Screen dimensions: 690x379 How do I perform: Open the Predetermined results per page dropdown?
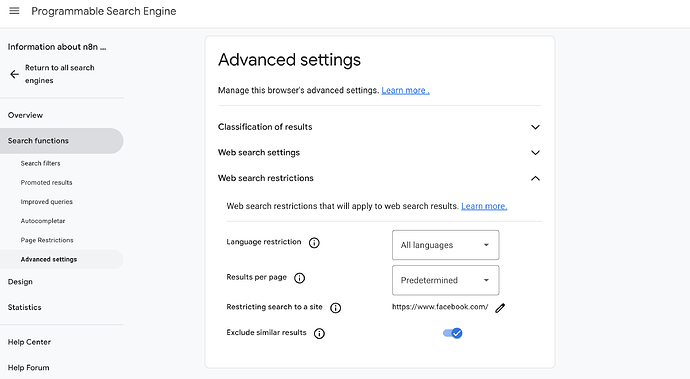tap(445, 280)
